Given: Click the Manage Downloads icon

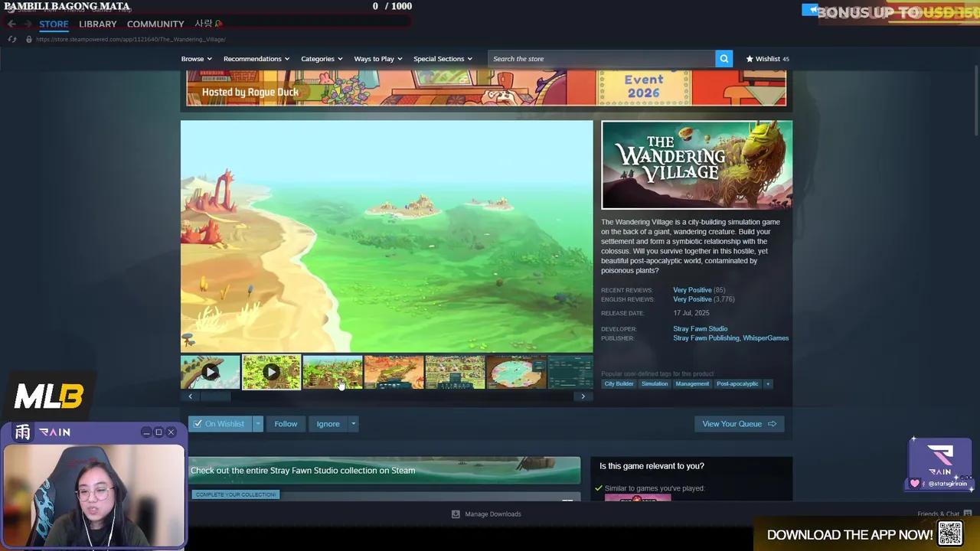Looking at the screenshot, I should click(x=456, y=514).
